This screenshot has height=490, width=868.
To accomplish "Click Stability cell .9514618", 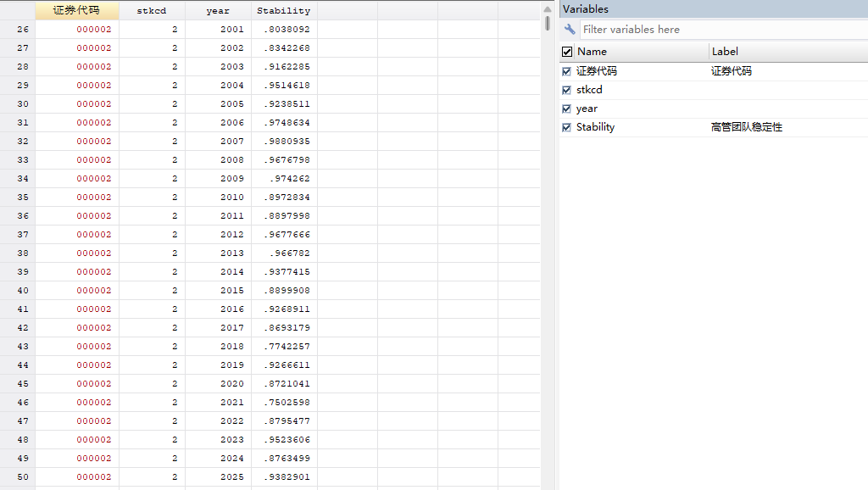I will pos(284,86).
